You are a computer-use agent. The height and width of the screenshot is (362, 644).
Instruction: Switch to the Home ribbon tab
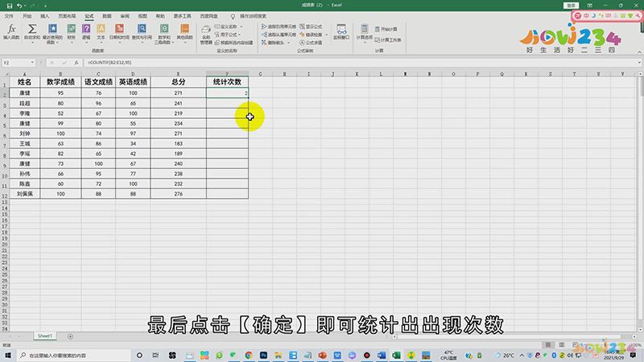[27, 16]
